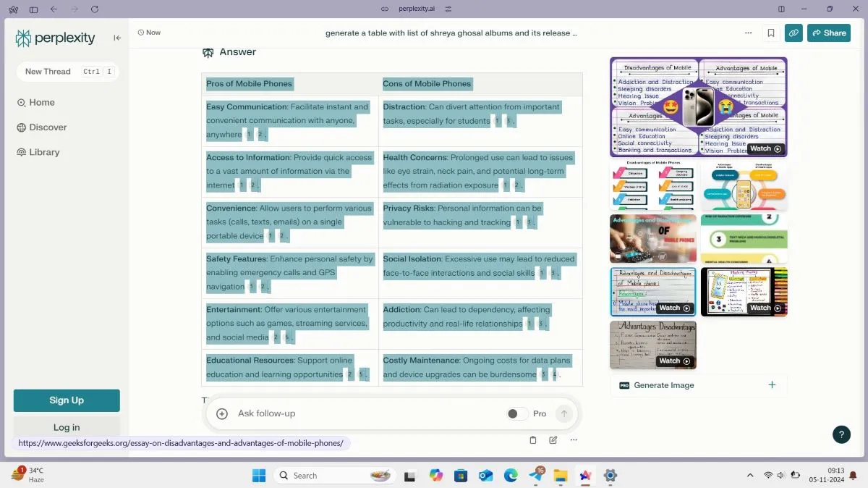The height and width of the screenshot is (488, 868).
Task: Bookmark this thread
Action: click(771, 33)
